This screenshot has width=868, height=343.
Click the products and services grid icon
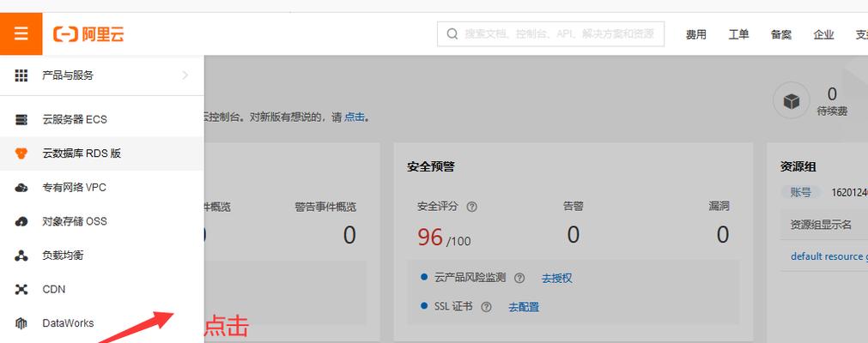tap(21, 75)
